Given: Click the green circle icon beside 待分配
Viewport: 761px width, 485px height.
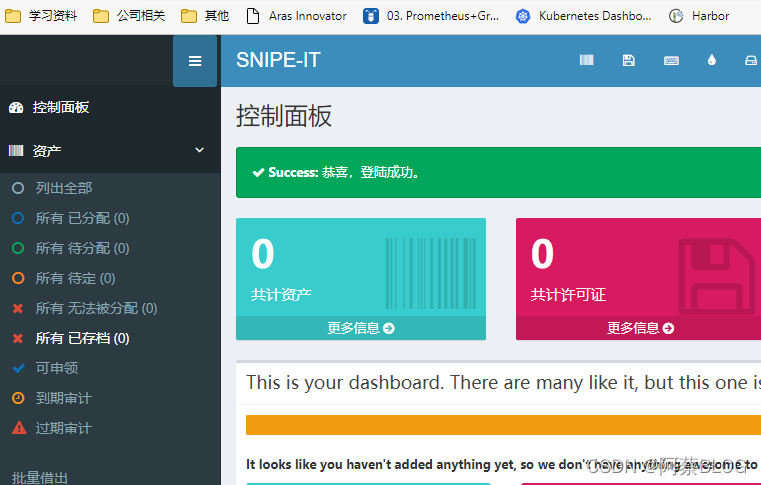Looking at the screenshot, I should 18,249.
